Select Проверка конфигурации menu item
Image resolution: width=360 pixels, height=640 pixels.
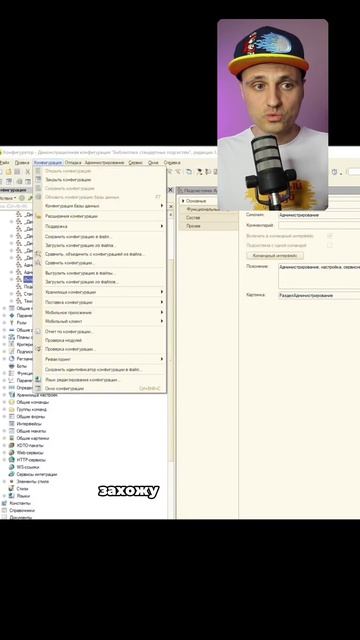point(100,349)
